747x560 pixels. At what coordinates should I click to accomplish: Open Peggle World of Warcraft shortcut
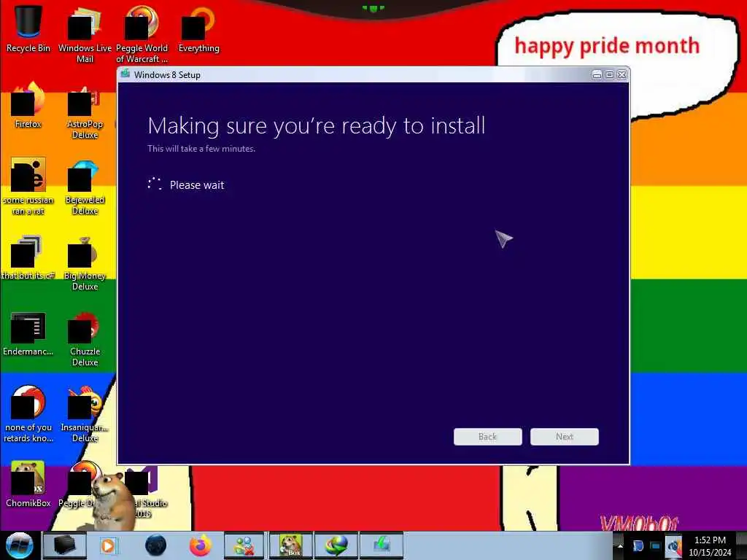142,34
